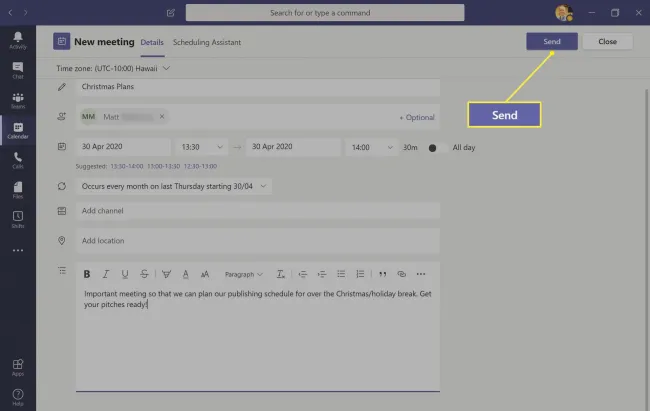650x411 pixels.
Task: Go to Teams in the sidebar
Action: 18,100
